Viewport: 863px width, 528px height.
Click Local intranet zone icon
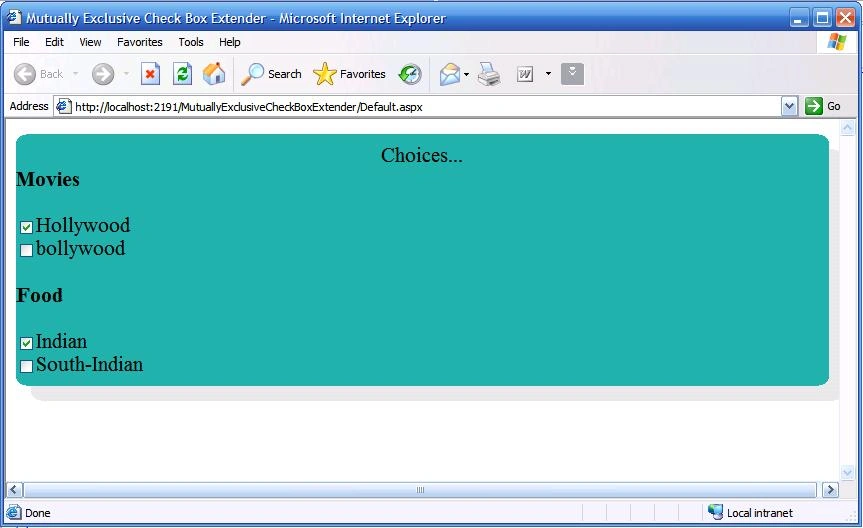[715, 512]
